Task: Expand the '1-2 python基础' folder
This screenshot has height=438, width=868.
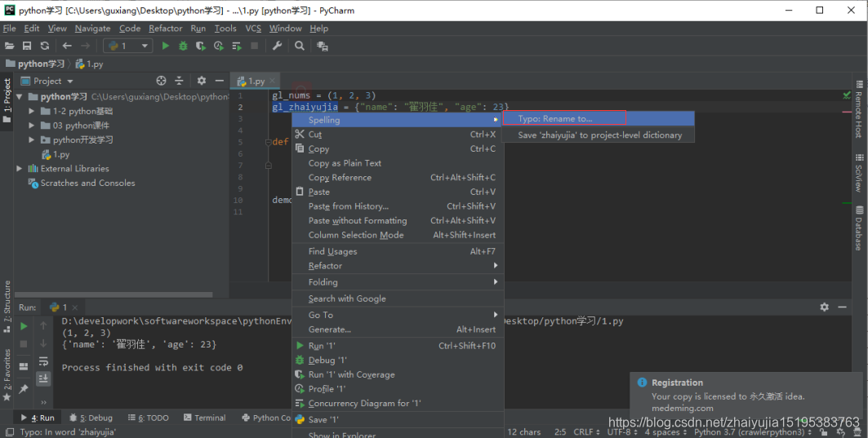Action: (32, 111)
